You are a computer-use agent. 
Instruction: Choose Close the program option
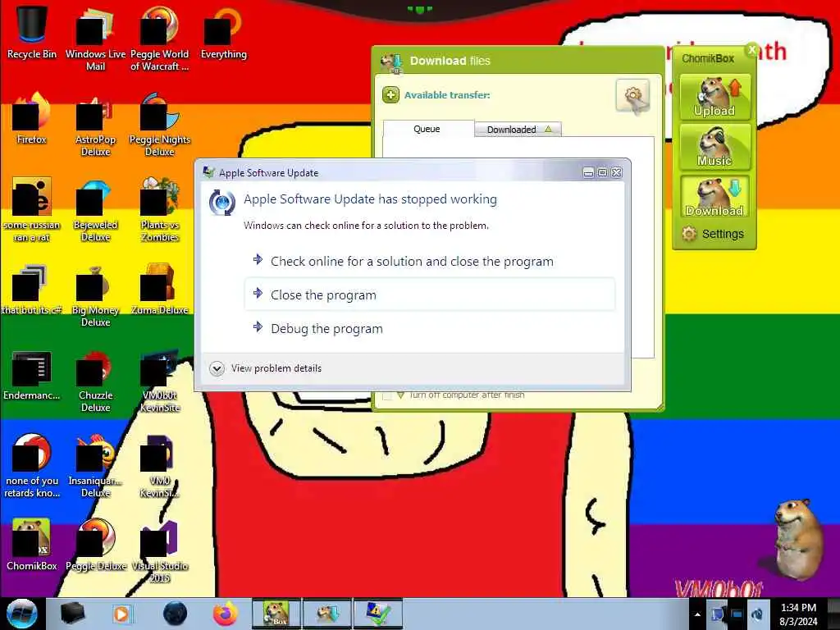[429, 294]
